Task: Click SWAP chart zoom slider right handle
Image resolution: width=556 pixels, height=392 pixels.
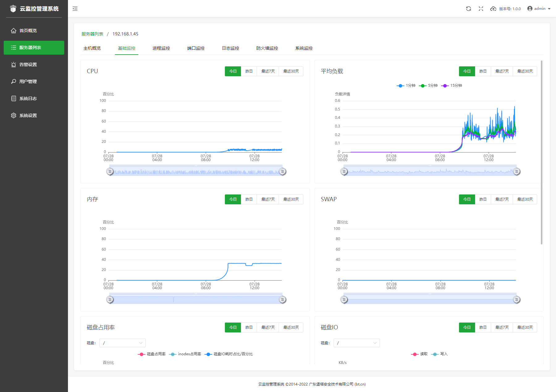Action: click(516, 300)
